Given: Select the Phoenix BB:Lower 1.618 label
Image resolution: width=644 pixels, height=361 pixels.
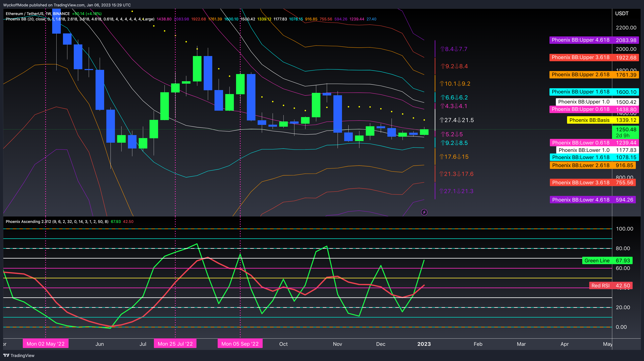Looking at the screenshot, I should (x=594, y=157).
